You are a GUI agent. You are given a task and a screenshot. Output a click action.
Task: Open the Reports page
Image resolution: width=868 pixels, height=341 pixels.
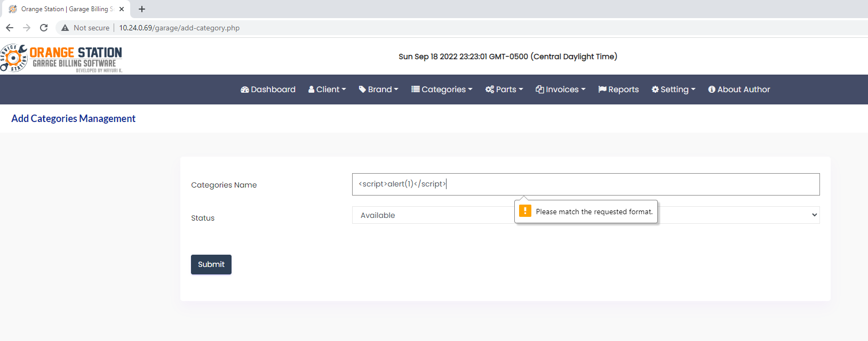(618, 90)
